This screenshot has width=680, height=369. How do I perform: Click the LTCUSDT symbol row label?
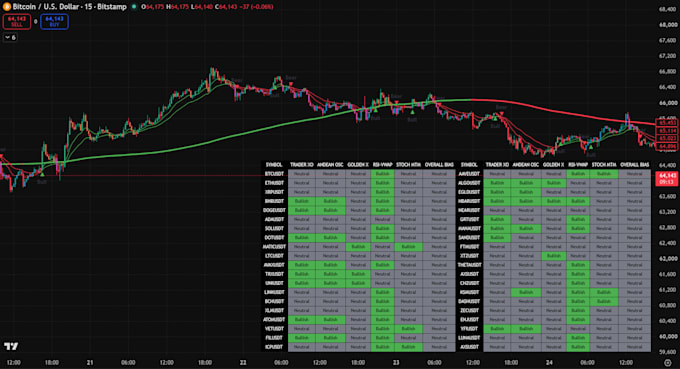tap(274, 256)
